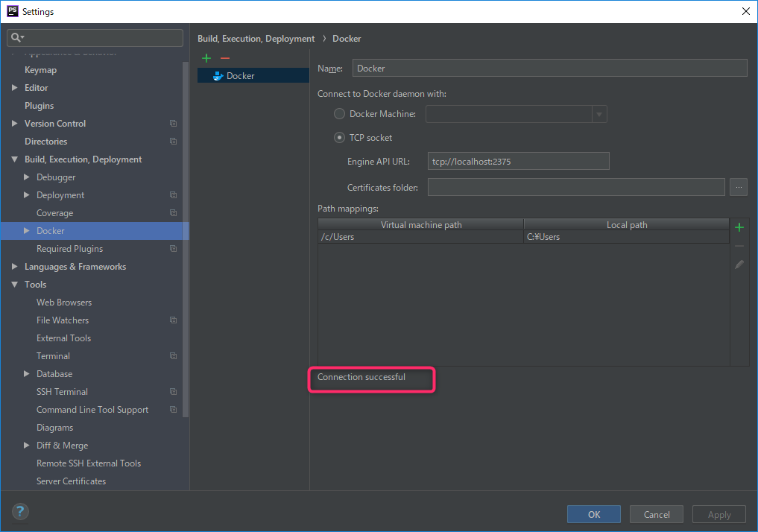Viewport: 758px width, 532px height.
Task: Browse for certificates folder with ellipsis button
Action: pos(739,187)
